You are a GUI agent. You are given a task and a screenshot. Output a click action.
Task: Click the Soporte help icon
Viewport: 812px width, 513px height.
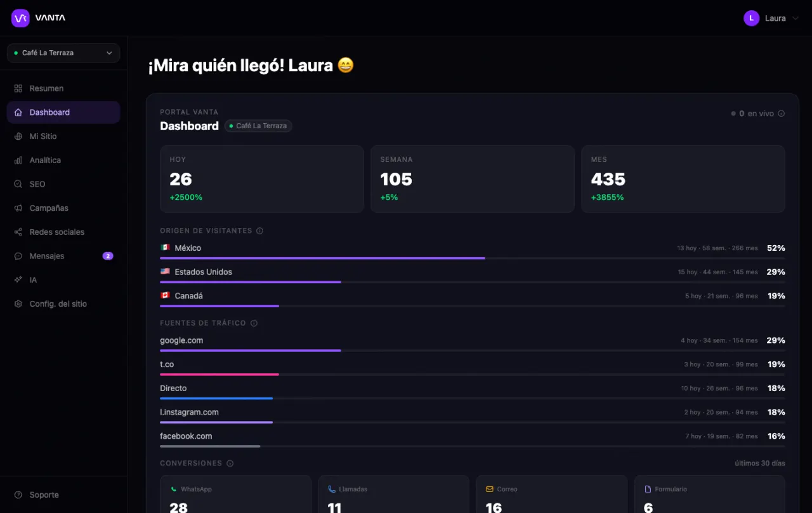click(18, 495)
